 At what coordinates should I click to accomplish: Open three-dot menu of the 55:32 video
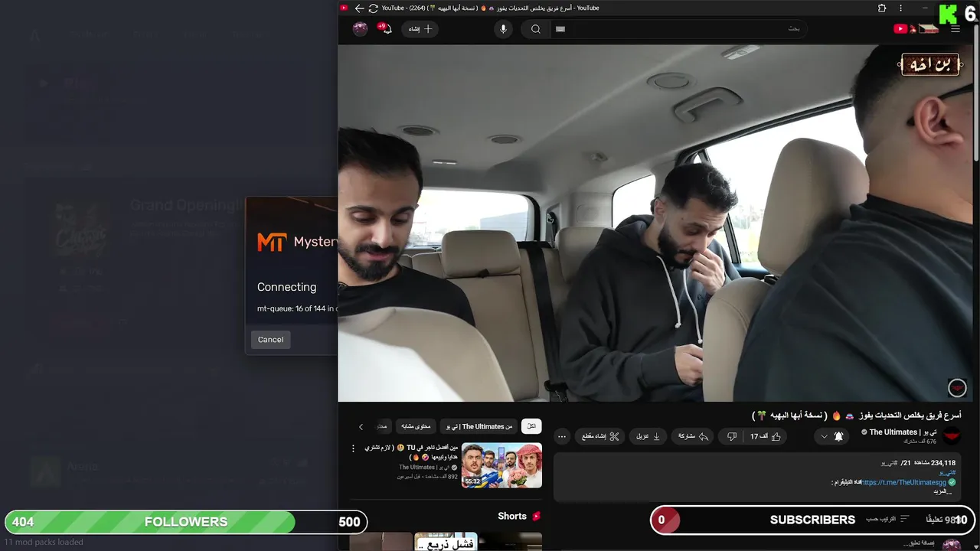coord(353,448)
